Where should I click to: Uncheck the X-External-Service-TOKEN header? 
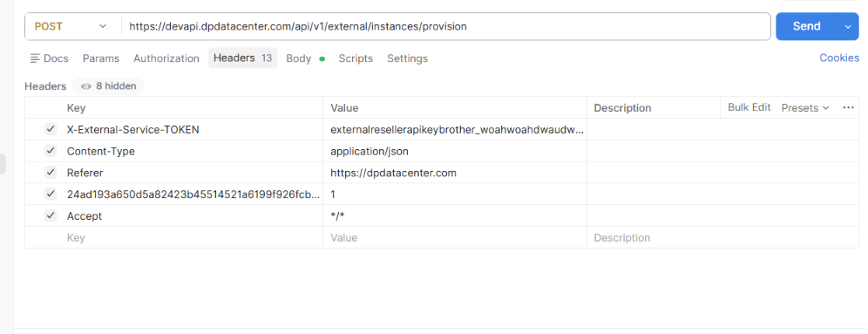[51, 129]
